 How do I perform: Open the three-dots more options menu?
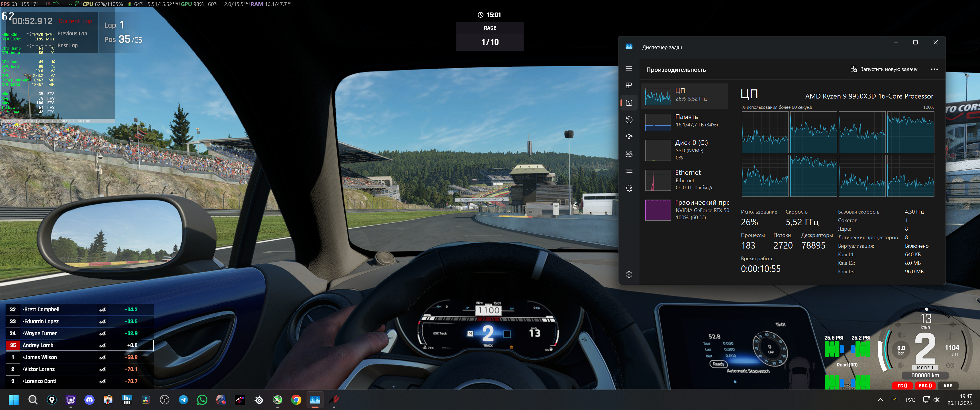tap(934, 69)
